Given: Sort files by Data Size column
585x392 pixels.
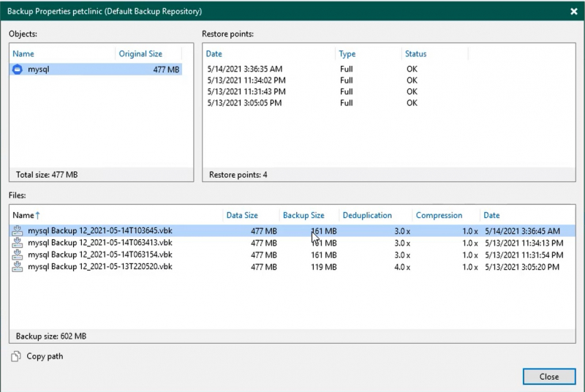Looking at the screenshot, I should pos(242,215).
